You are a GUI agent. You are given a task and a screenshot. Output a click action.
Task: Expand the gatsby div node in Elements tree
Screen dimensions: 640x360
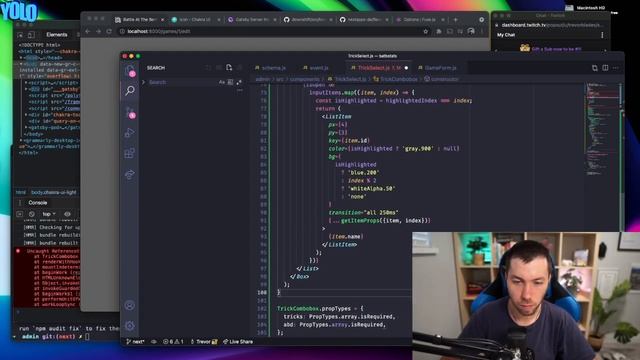[x=26, y=89]
